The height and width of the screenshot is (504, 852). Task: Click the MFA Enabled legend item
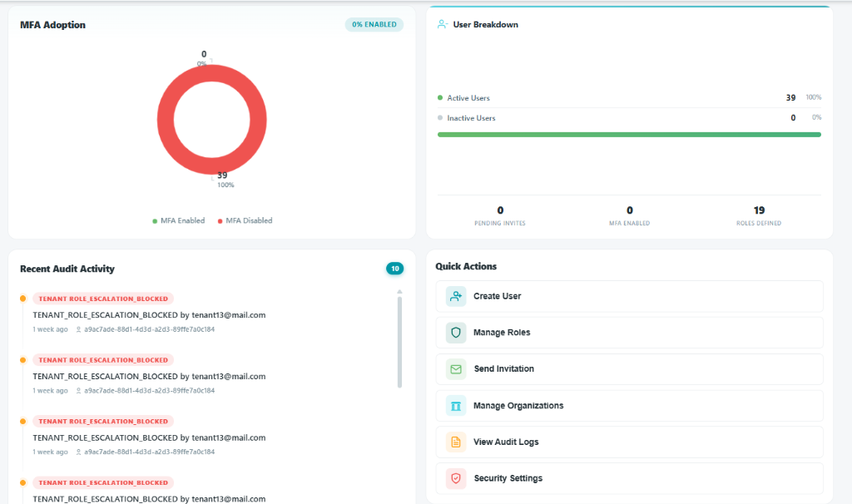179,220
